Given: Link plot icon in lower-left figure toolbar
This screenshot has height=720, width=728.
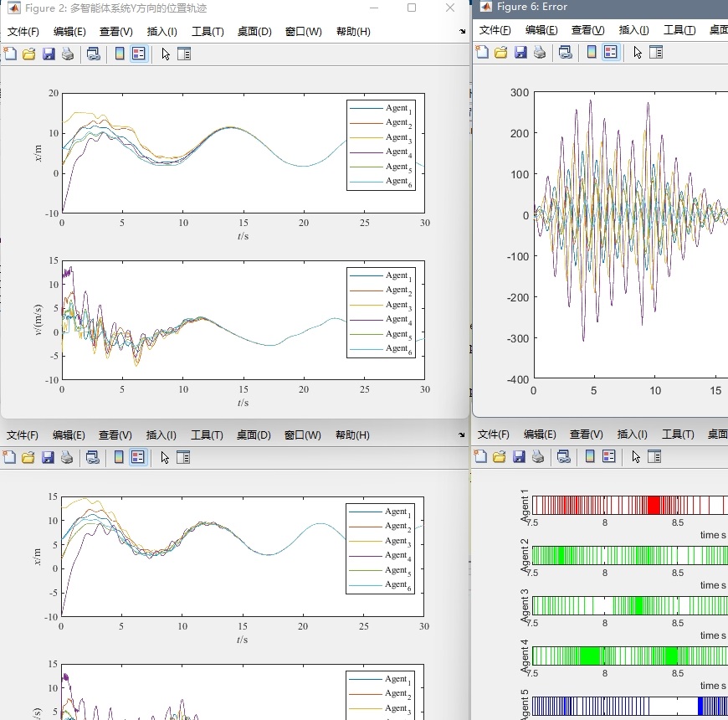Looking at the screenshot, I should pos(92,458).
